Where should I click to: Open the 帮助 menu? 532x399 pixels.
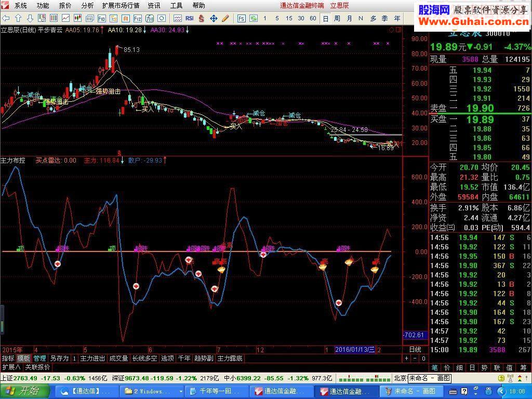click(x=198, y=5)
